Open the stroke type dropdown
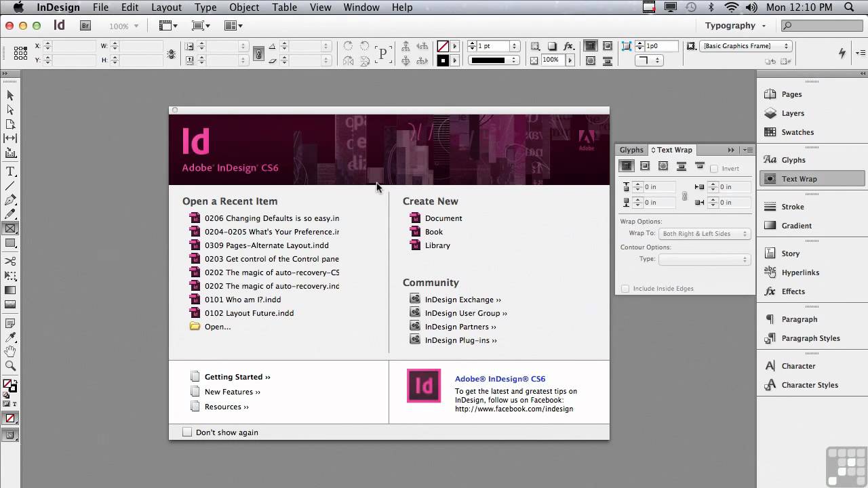This screenshot has width=868, height=488. click(493, 60)
